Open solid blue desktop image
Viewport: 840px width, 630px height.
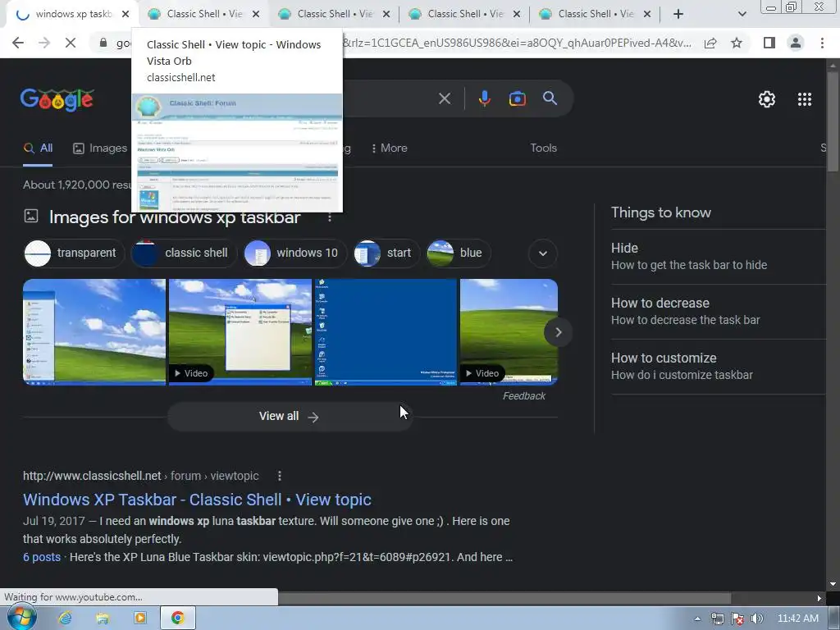(x=386, y=332)
